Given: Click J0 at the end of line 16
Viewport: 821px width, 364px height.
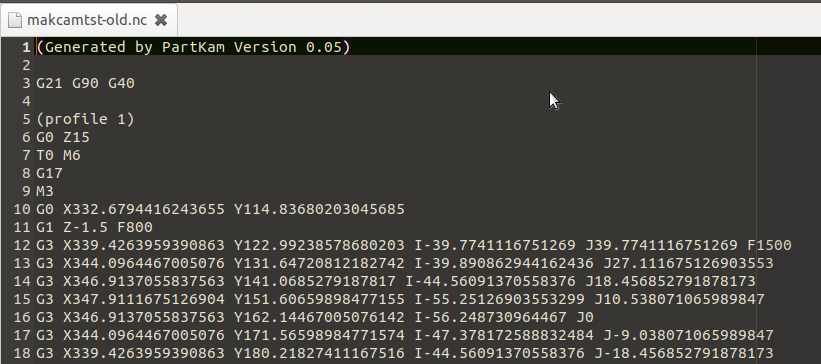Looking at the screenshot, I should pos(585,317).
